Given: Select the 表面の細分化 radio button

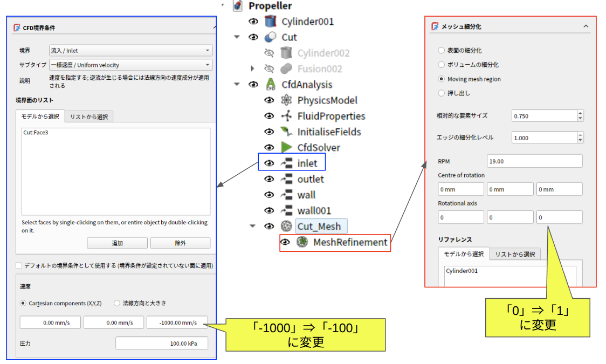Looking at the screenshot, I should coord(442,50).
